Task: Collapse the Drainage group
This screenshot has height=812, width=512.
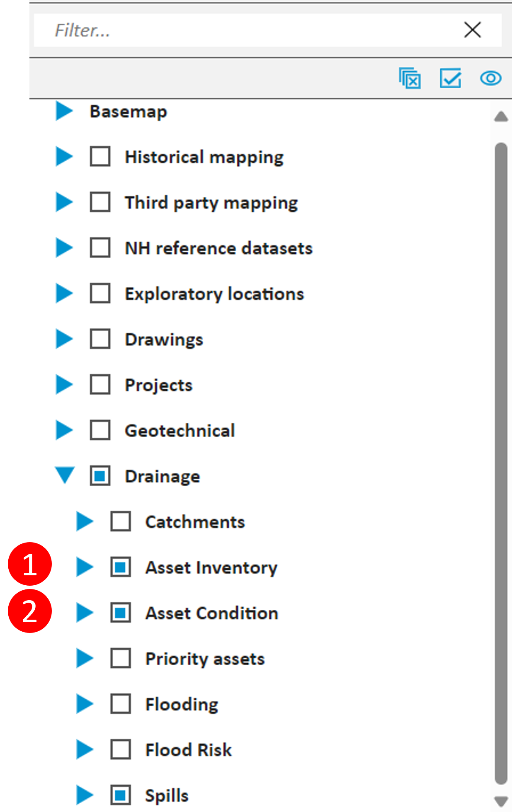Action: point(65,475)
